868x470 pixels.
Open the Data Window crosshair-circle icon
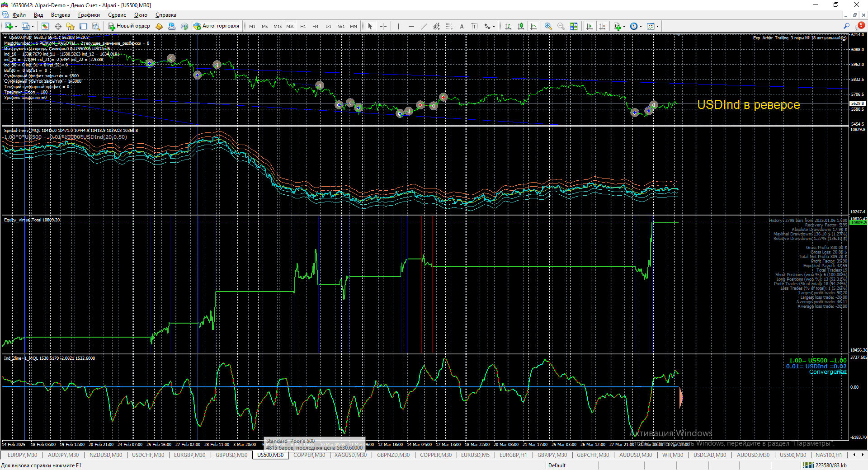[58, 26]
